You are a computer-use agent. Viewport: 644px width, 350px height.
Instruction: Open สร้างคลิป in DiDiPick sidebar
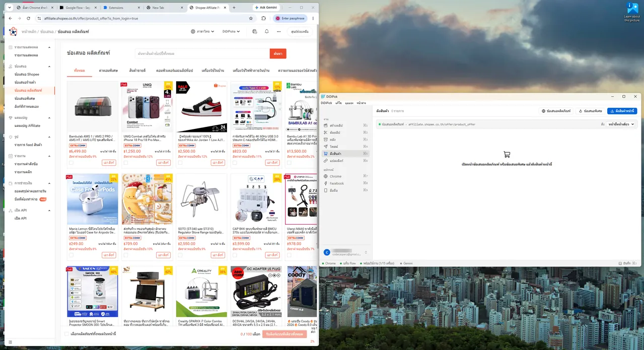click(346, 125)
